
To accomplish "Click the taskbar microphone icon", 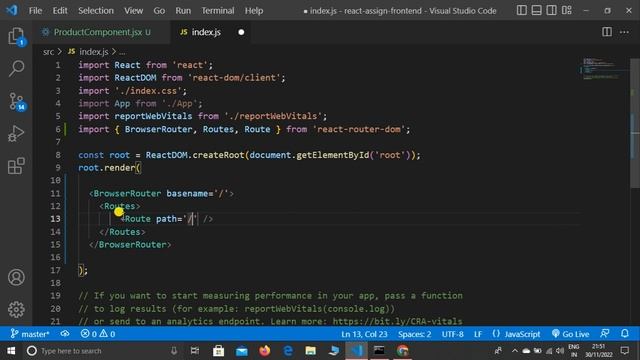I will point(173,351).
